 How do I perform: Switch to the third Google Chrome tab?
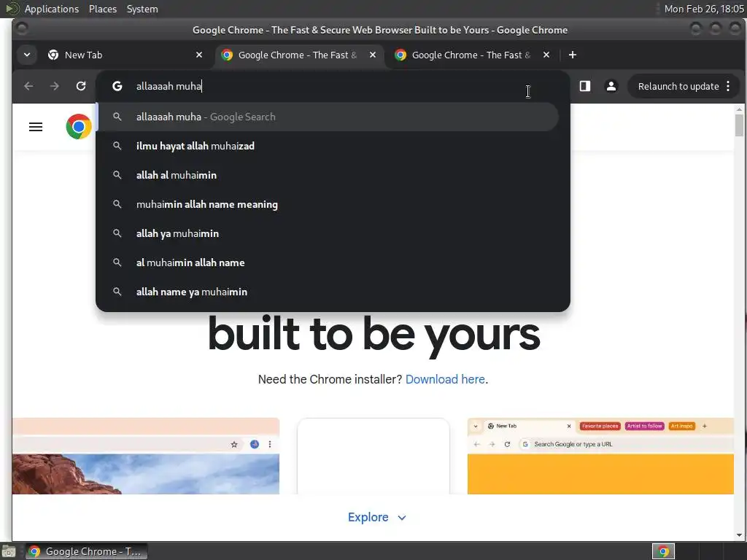coord(473,55)
